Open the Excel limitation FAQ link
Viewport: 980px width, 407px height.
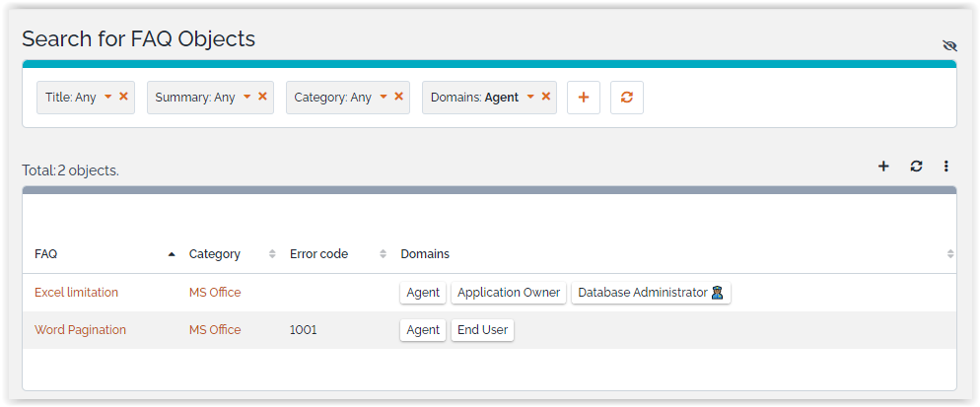pos(76,293)
